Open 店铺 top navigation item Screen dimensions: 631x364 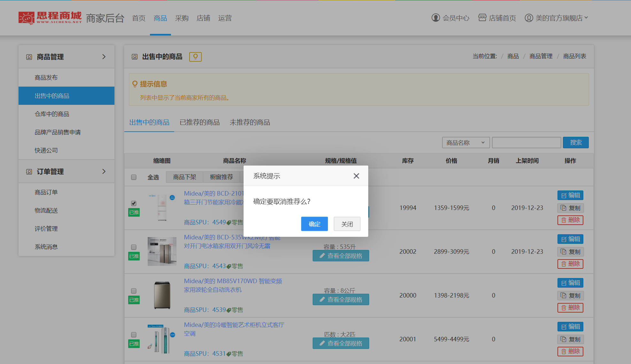click(x=203, y=18)
